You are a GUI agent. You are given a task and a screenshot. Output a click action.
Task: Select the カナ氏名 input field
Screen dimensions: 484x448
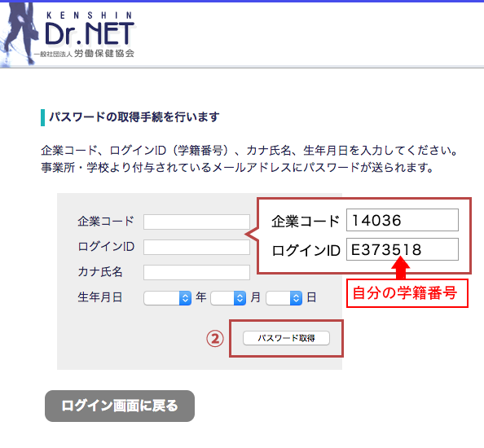196,272
